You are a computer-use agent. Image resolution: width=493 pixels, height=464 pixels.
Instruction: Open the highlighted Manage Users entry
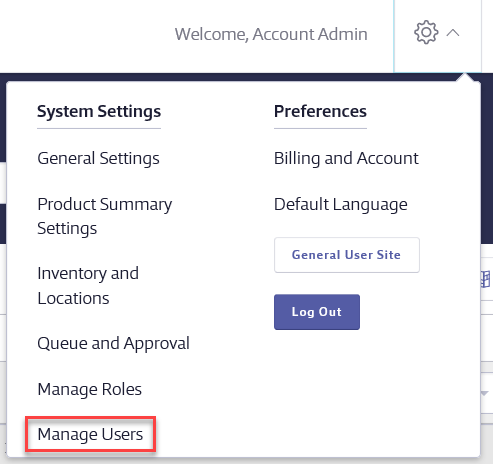tap(90, 434)
